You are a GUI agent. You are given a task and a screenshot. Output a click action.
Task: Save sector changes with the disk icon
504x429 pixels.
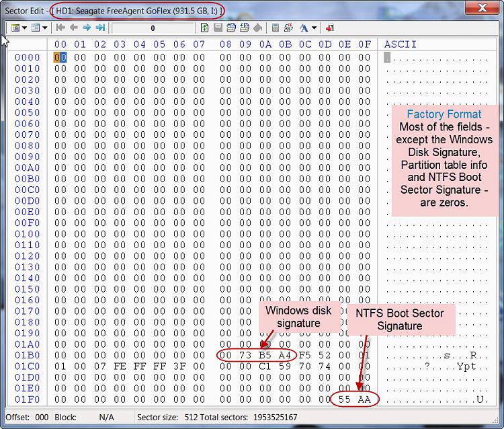point(218,28)
